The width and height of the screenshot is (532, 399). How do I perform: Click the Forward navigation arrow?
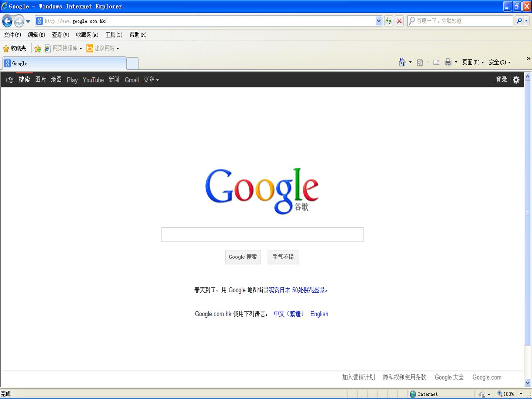[x=19, y=21]
